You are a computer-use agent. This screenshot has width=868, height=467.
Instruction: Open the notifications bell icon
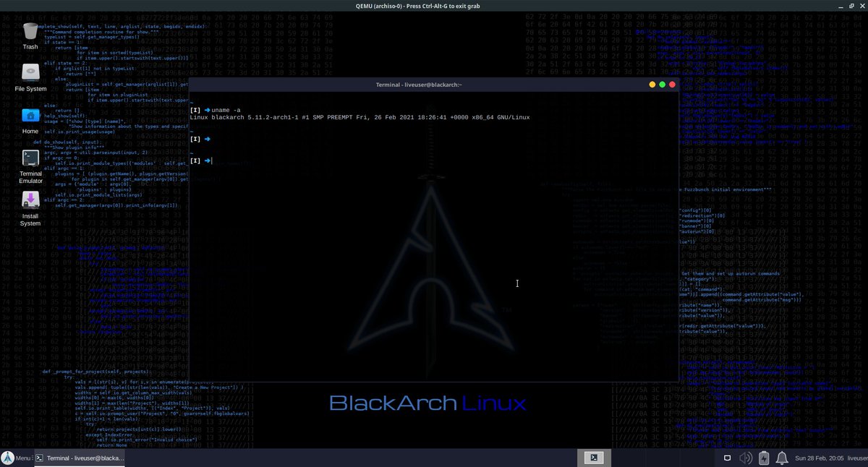click(782, 458)
